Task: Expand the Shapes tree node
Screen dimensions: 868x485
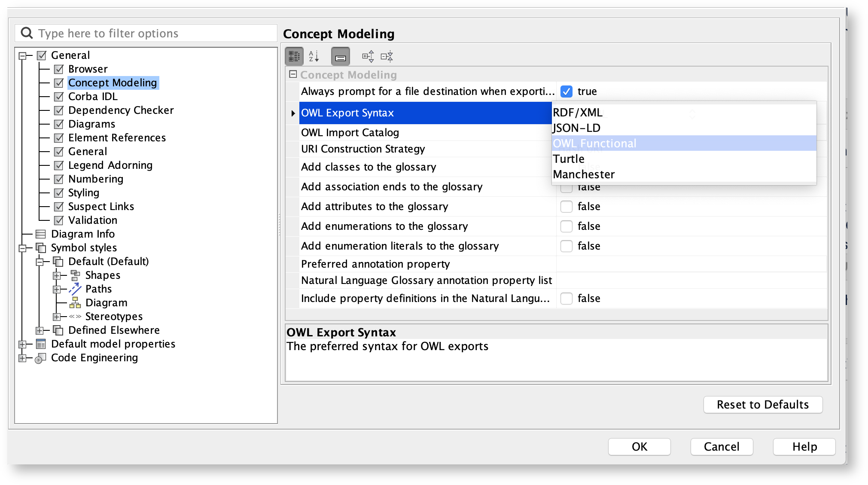Action: 57,275
